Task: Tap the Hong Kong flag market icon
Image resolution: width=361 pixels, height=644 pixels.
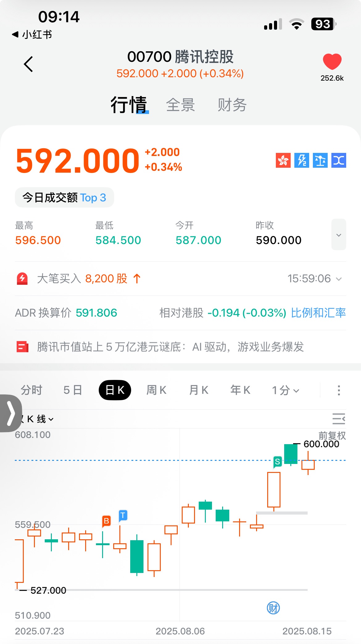Action: pyautogui.click(x=283, y=160)
